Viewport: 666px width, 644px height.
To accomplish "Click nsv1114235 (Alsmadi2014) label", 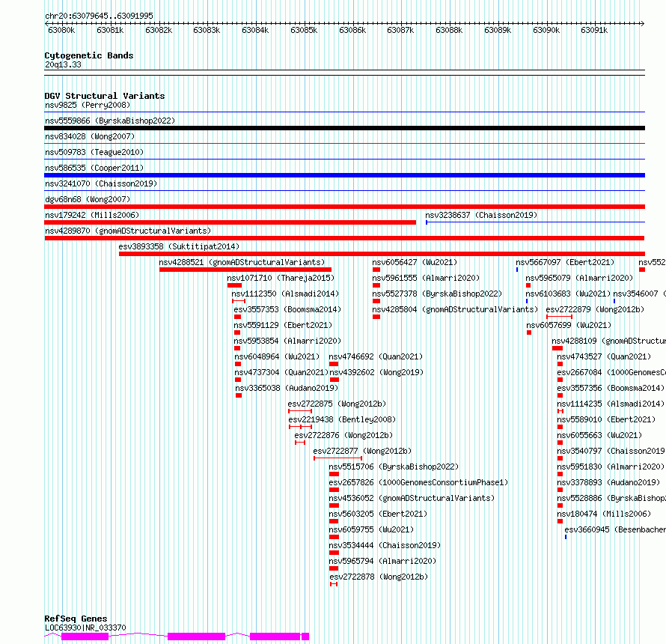I will (611, 404).
